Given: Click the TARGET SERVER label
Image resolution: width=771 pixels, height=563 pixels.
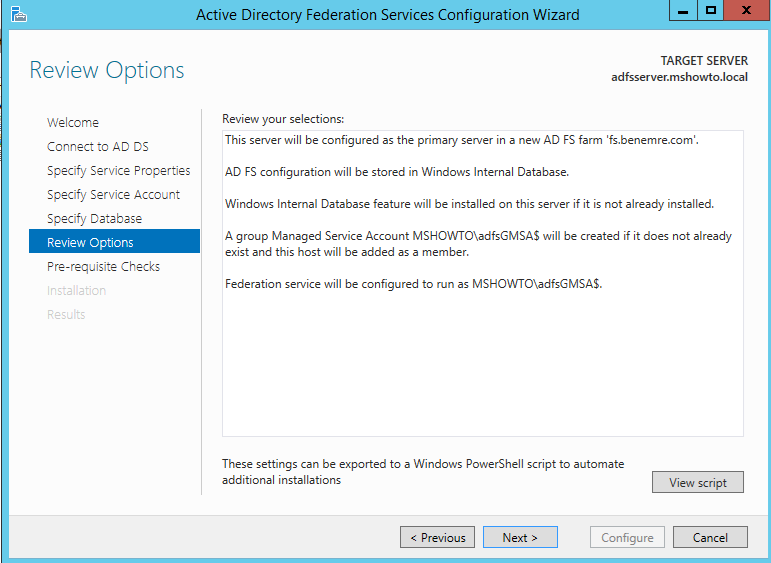Looking at the screenshot, I should tap(704, 60).
